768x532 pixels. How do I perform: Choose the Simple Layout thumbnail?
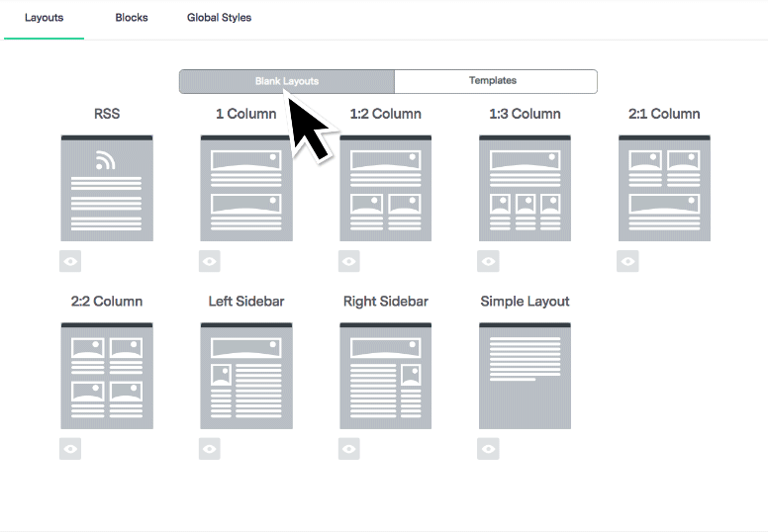tap(525, 376)
